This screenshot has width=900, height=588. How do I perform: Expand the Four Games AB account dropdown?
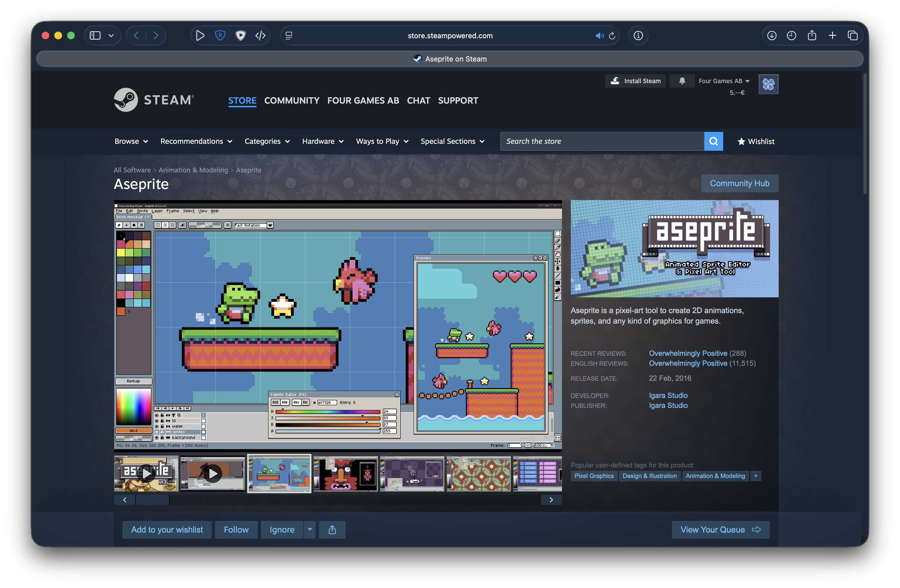724,81
